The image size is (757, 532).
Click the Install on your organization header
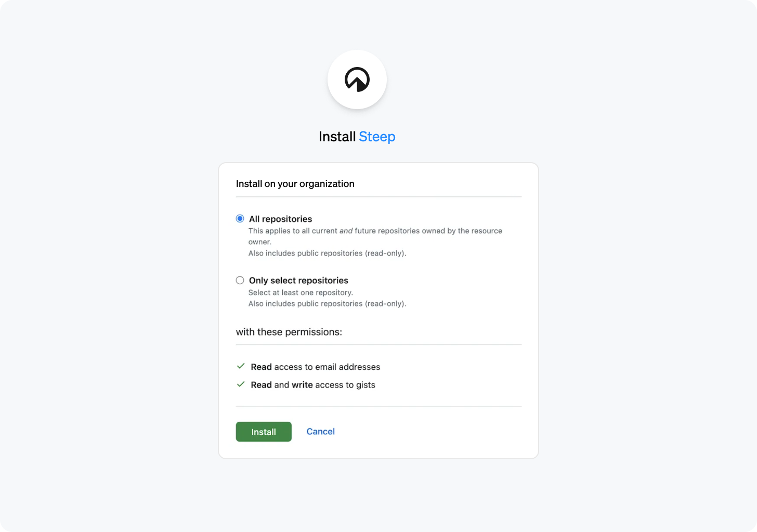[x=295, y=183]
